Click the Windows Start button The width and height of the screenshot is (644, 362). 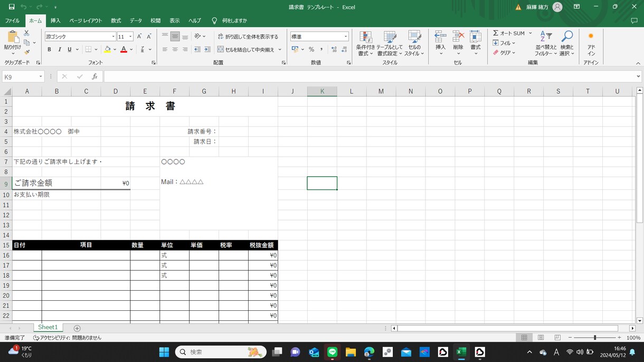pos(164,352)
